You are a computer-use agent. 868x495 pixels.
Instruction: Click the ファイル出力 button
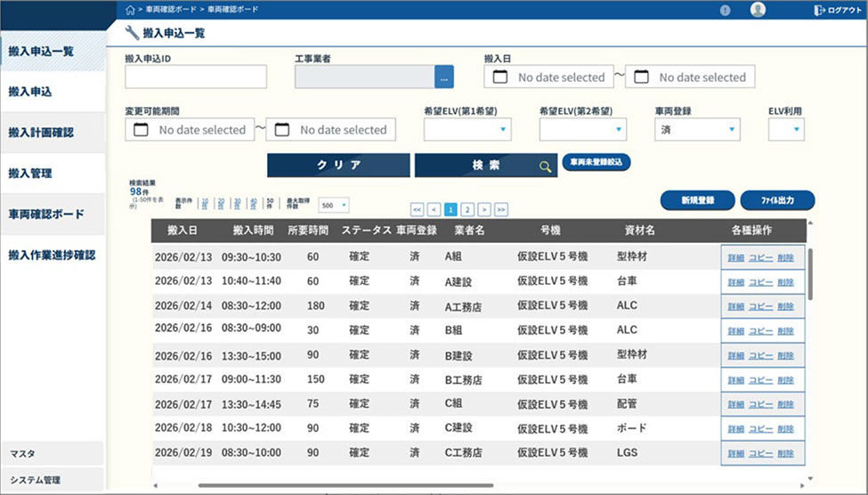777,200
